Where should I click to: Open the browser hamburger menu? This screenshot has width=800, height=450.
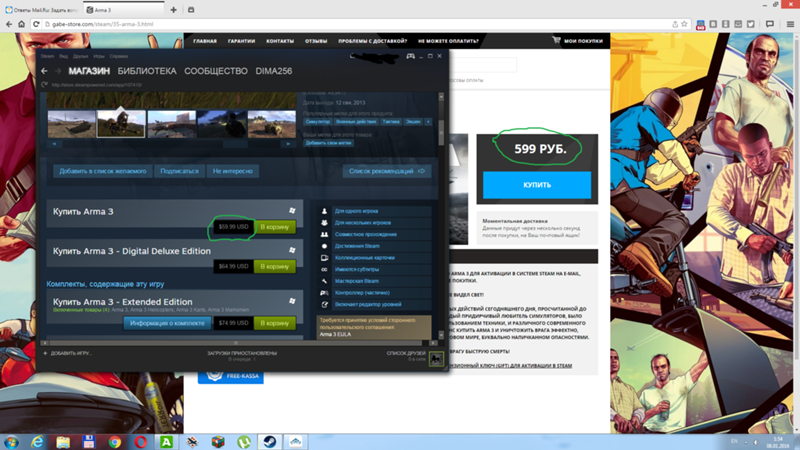click(x=790, y=24)
